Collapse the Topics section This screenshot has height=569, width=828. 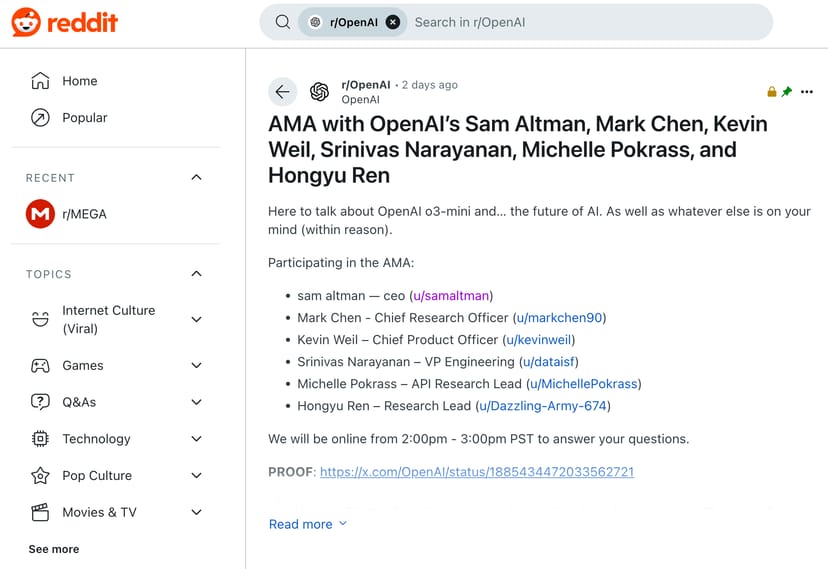196,274
